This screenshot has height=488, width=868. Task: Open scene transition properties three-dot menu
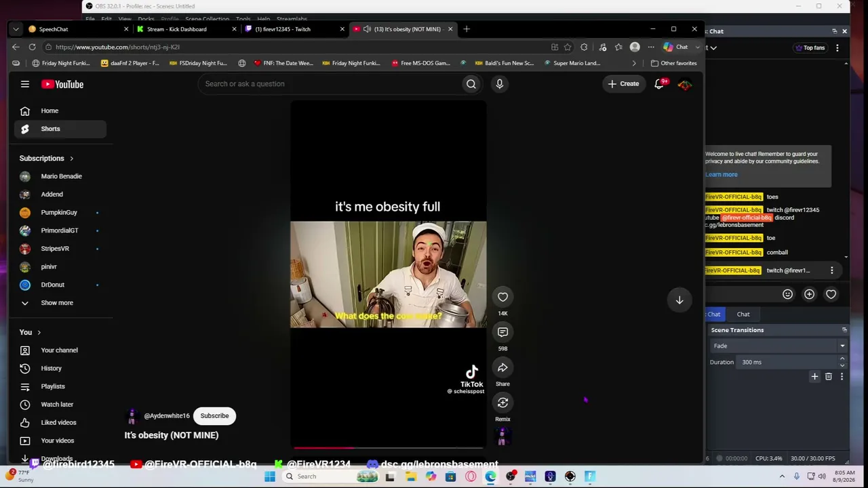842,377
